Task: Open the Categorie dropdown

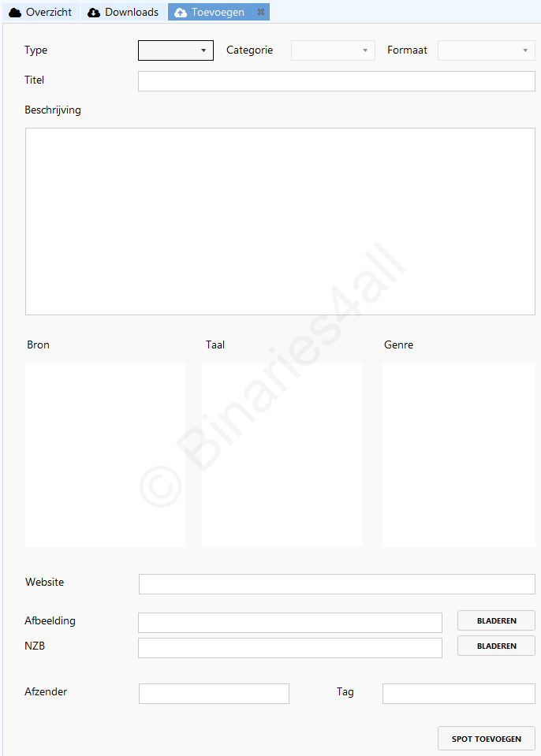Action: [333, 50]
